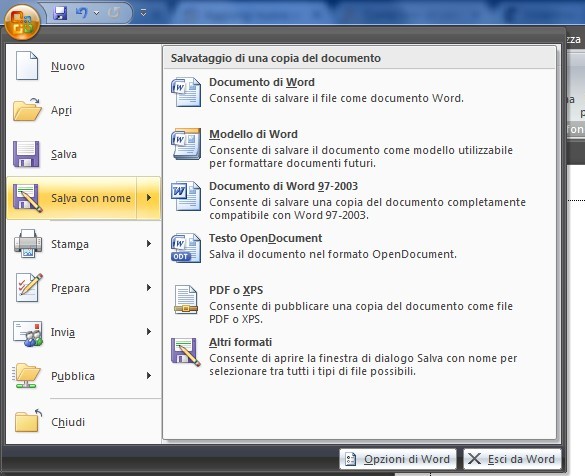Click 'Consente di salvare il file come documento Word.'
Image resolution: width=585 pixels, height=476 pixels.
(336, 98)
